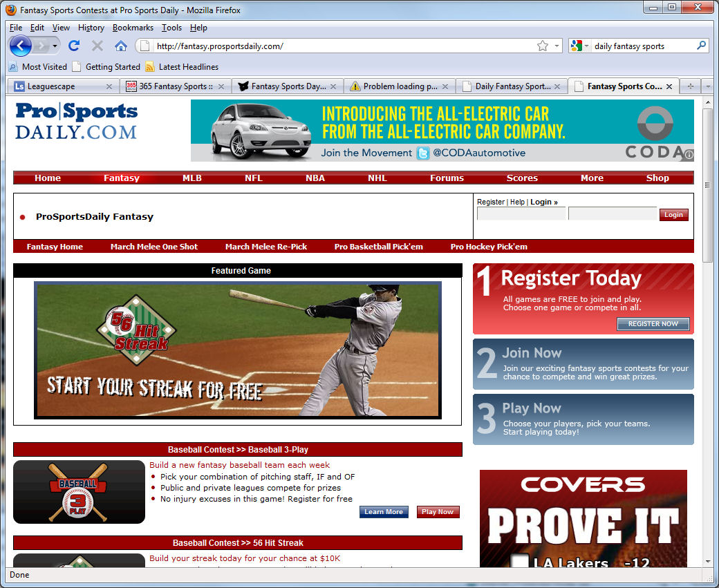Open the View menu
Screen dimensions: 719x588
[x=61, y=28]
